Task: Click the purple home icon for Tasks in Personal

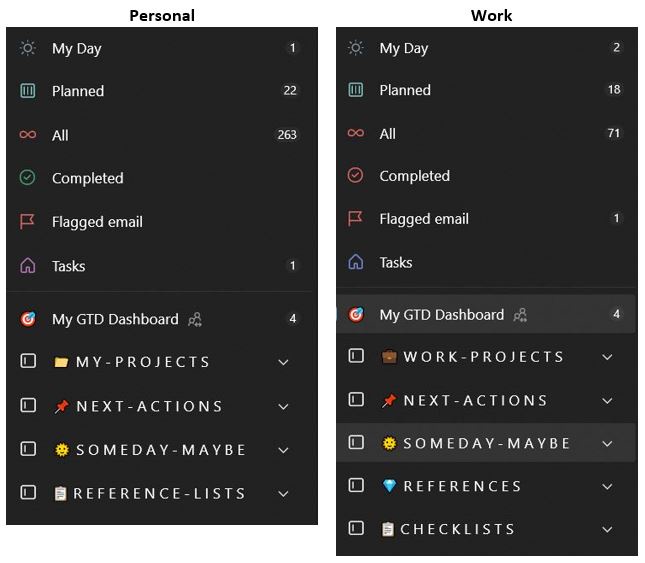Action: 28,266
